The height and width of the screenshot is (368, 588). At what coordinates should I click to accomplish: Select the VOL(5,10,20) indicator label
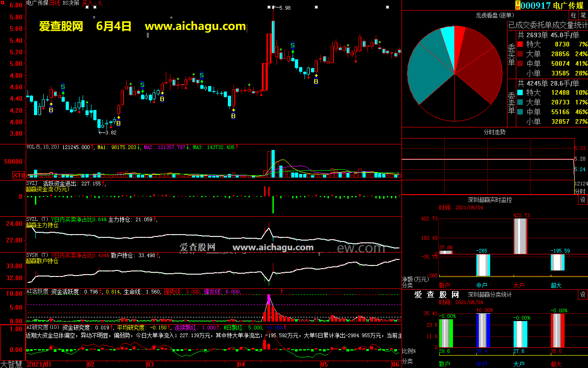[43, 148]
